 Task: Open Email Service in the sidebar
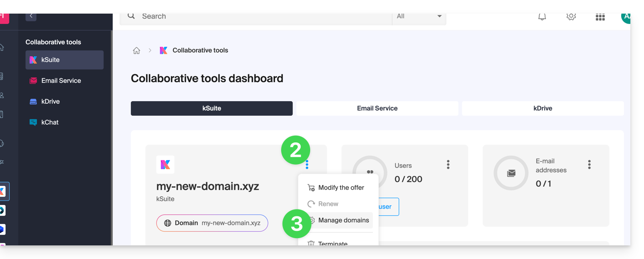(x=61, y=81)
